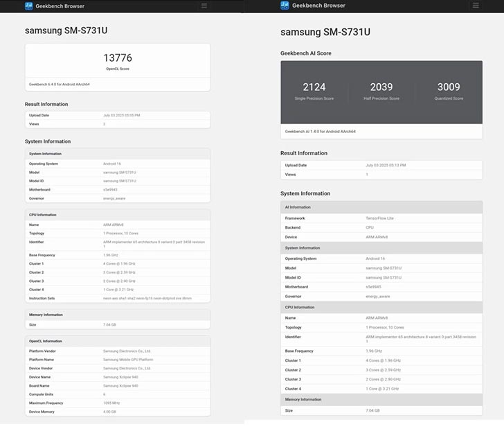This screenshot has height=429, width=504.
Task: Open the Geekbench Browser title link on the OpenCL page
Action: coord(60,6)
